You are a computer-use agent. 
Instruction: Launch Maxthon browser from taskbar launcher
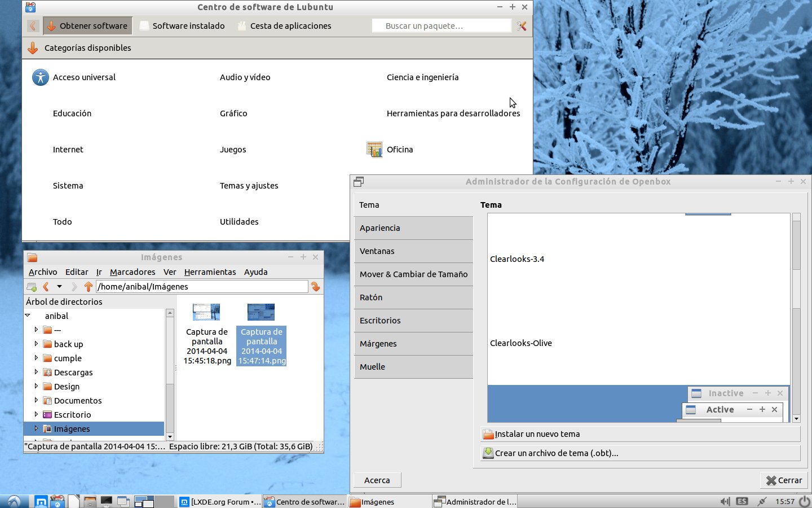(x=41, y=501)
